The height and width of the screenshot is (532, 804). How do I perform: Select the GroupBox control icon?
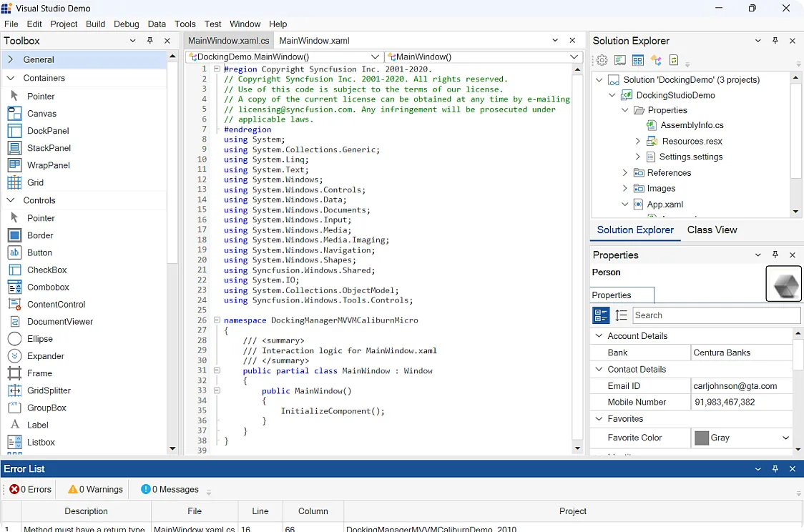tap(14, 408)
